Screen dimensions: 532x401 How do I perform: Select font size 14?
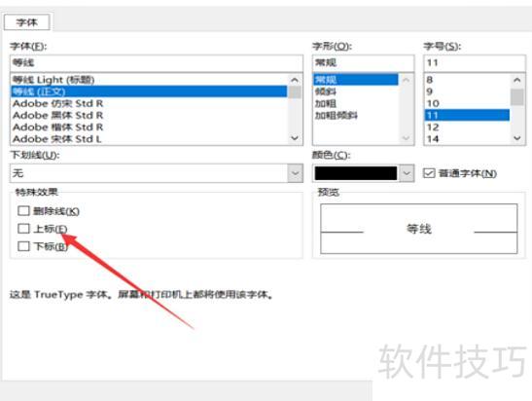point(467,139)
